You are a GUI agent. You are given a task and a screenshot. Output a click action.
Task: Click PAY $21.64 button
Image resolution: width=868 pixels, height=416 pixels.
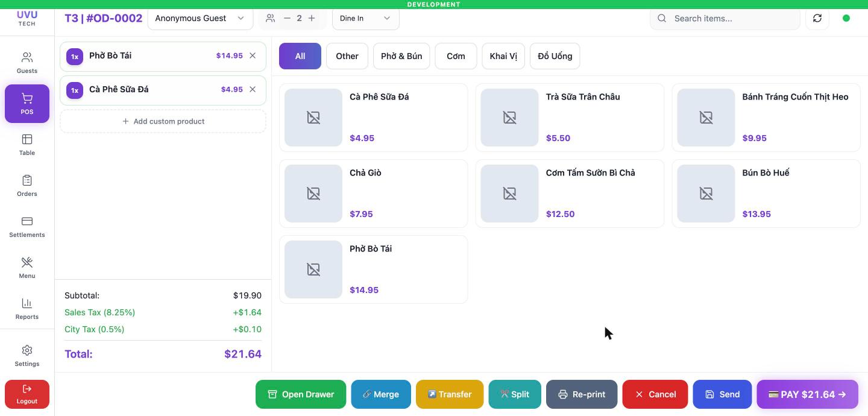click(807, 394)
